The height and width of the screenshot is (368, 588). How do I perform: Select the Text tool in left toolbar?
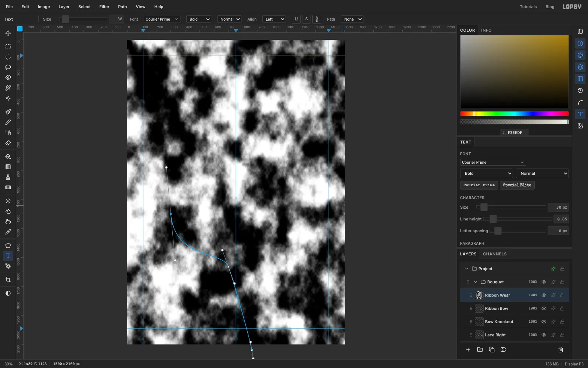point(8,256)
